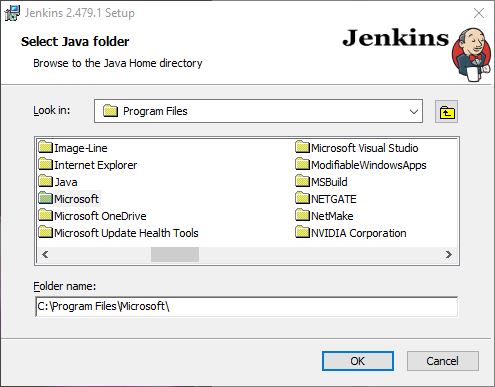
Task: Select the MSBuild folder name
Action: coord(329,182)
